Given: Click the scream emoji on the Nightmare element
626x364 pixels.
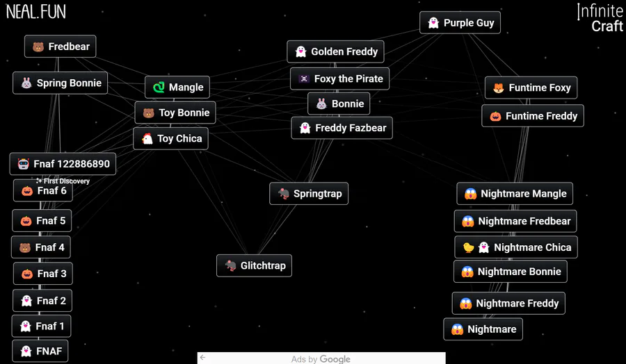Looking at the screenshot, I should 457,330.
